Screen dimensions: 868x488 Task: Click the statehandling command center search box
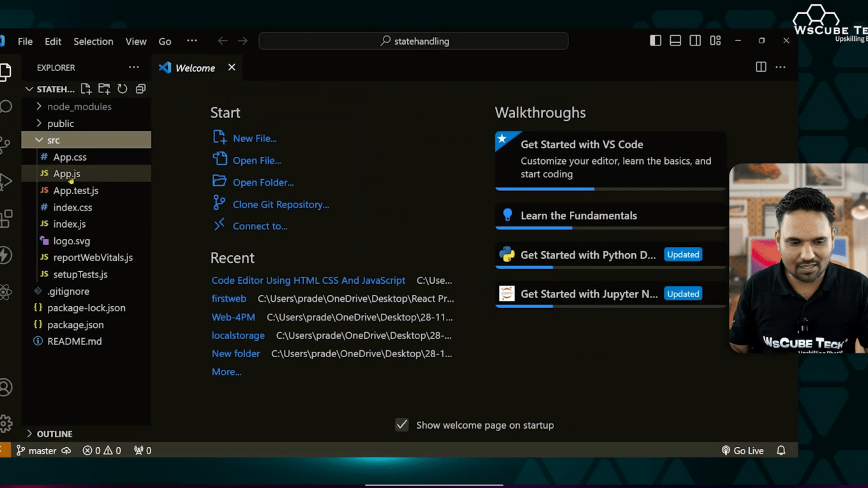[414, 41]
